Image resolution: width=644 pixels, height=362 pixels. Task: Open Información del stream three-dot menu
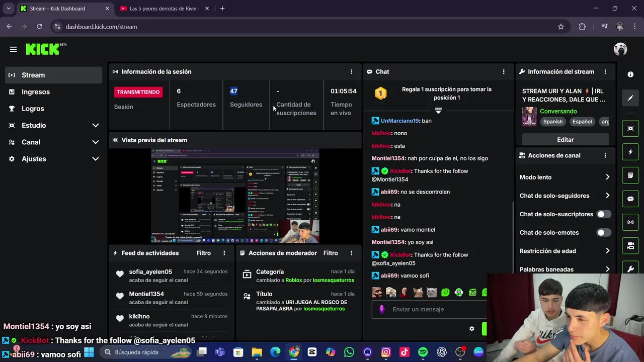click(x=605, y=72)
